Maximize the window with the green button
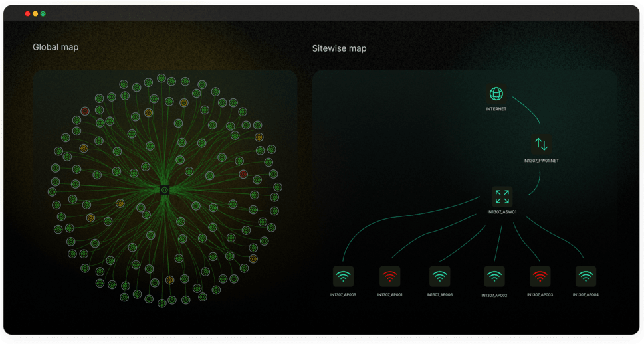 pyautogui.click(x=43, y=13)
